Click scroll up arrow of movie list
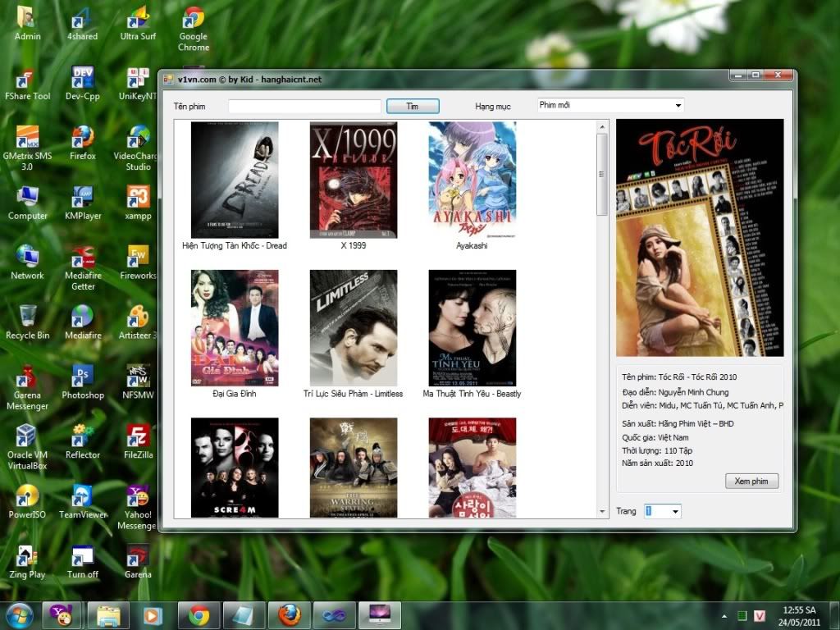The width and height of the screenshot is (840, 630). point(602,127)
